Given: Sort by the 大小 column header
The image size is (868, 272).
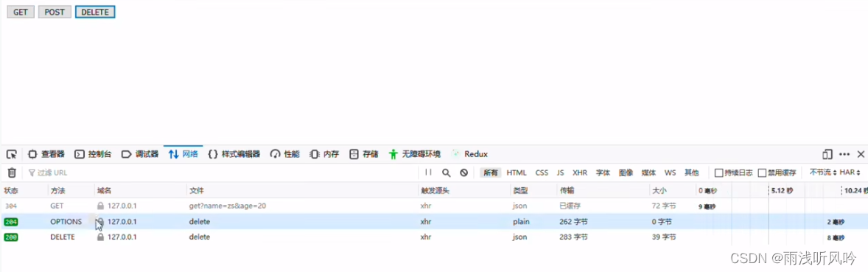Looking at the screenshot, I should pos(659,191).
